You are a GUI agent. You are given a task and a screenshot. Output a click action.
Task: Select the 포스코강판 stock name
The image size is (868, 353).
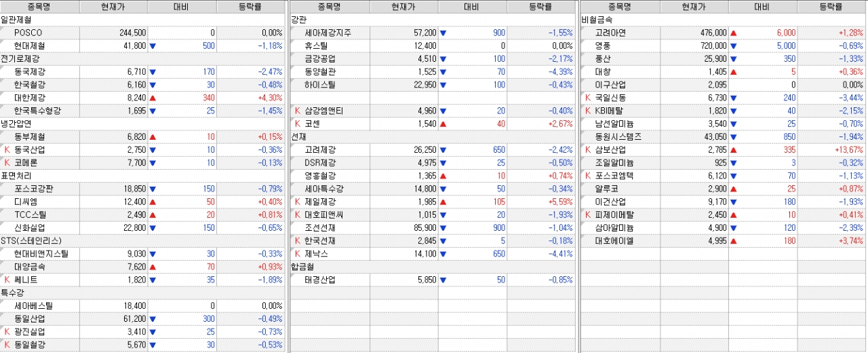pyautogui.click(x=33, y=189)
